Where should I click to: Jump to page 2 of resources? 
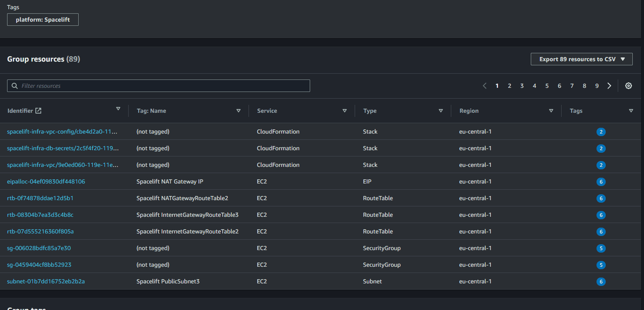(x=510, y=86)
